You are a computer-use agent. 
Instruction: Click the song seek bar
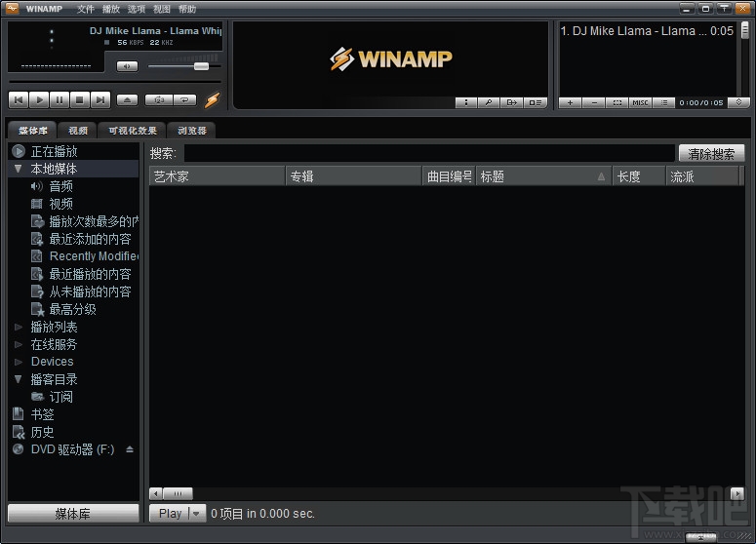[x=115, y=82]
